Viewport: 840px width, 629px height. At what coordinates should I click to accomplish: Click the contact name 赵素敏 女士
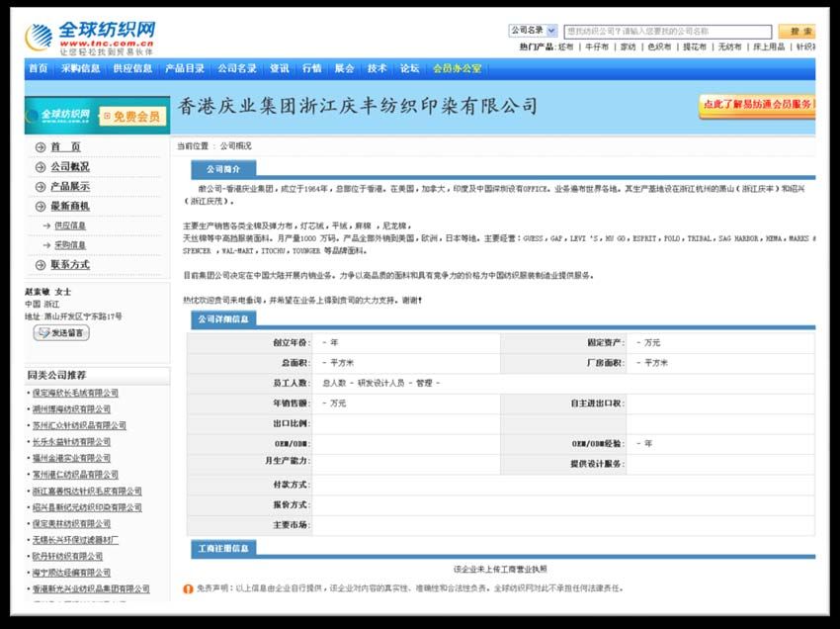point(47,292)
